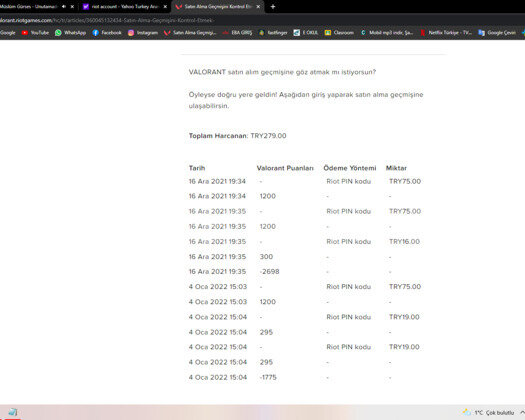Switch to the Müslüm Gürses tab
This screenshot has width=525, height=420.
coord(28,6)
